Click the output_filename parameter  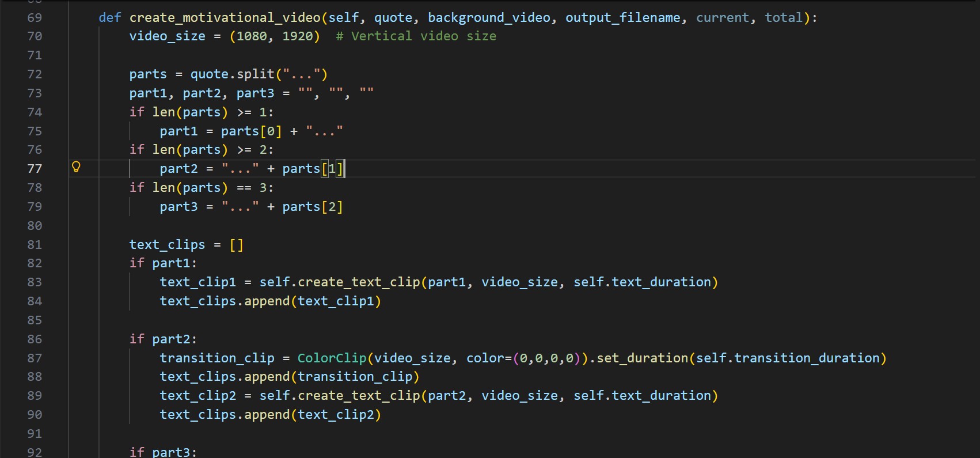tap(622, 18)
